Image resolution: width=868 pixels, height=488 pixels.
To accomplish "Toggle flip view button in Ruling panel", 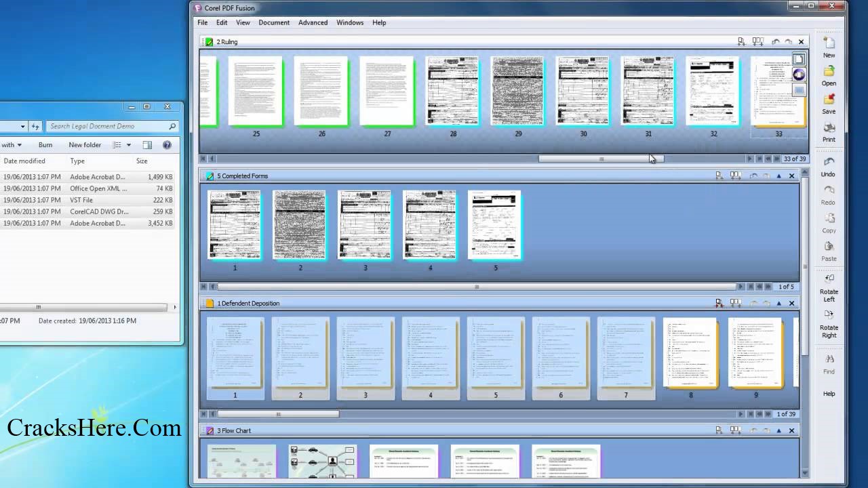I will click(x=799, y=75).
